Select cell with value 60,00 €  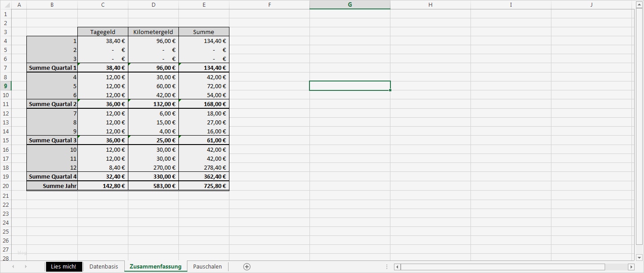point(153,86)
